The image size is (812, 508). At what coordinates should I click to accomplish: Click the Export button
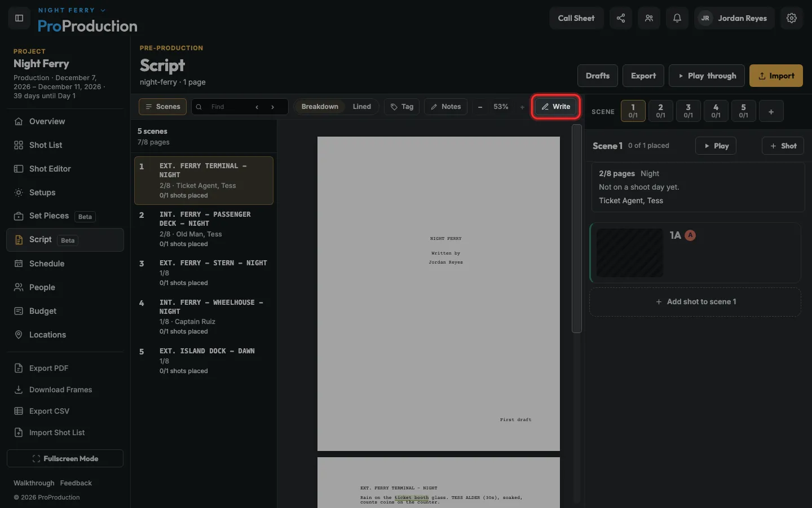coord(643,76)
